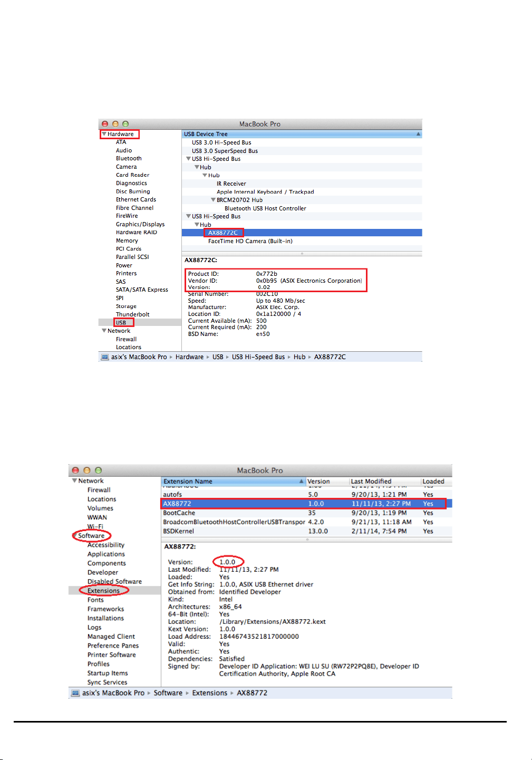Select the BootCache extension row
The width and height of the screenshot is (532, 760).
(x=306, y=513)
